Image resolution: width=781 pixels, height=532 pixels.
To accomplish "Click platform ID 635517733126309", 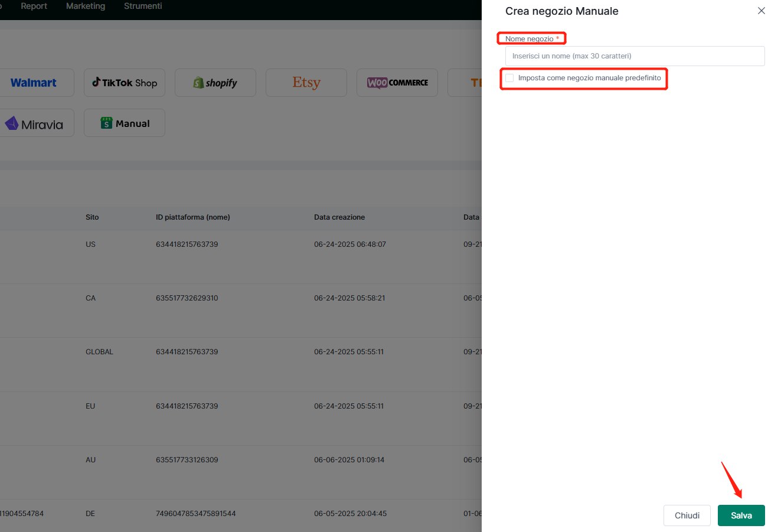I will pos(187,460).
